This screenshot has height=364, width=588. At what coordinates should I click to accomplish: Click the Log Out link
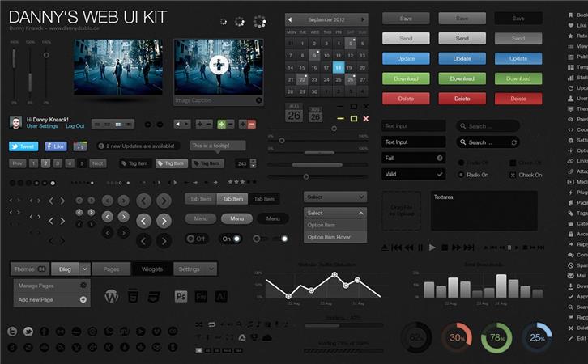tap(75, 126)
